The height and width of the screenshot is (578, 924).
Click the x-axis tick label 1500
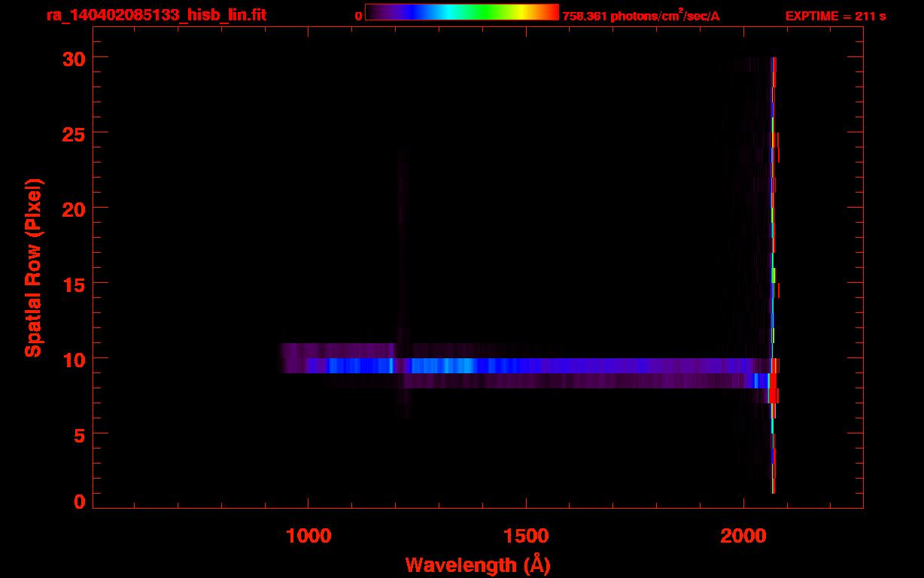click(x=525, y=535)
